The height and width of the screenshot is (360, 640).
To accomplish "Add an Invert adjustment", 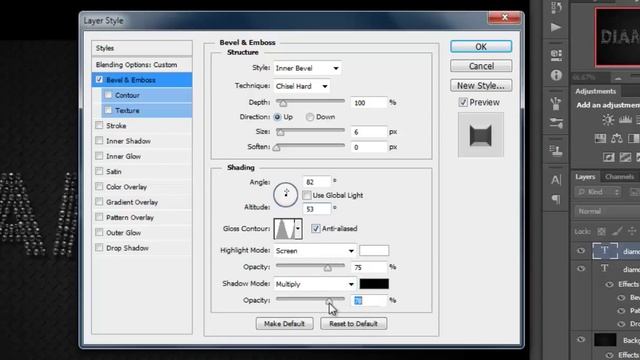I will click(609, 157).
